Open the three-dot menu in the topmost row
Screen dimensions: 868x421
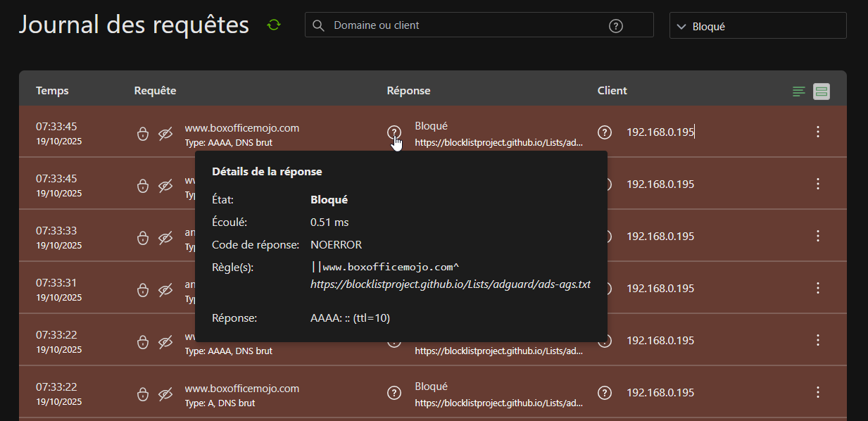pyautogui.click(x=817, y=132)
